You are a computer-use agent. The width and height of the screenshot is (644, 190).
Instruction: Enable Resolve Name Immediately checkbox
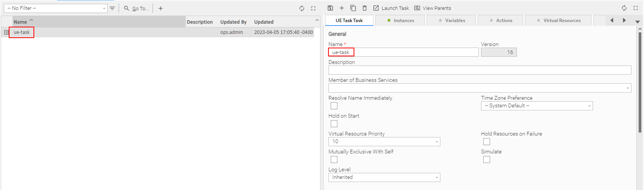tap(334, 106)
